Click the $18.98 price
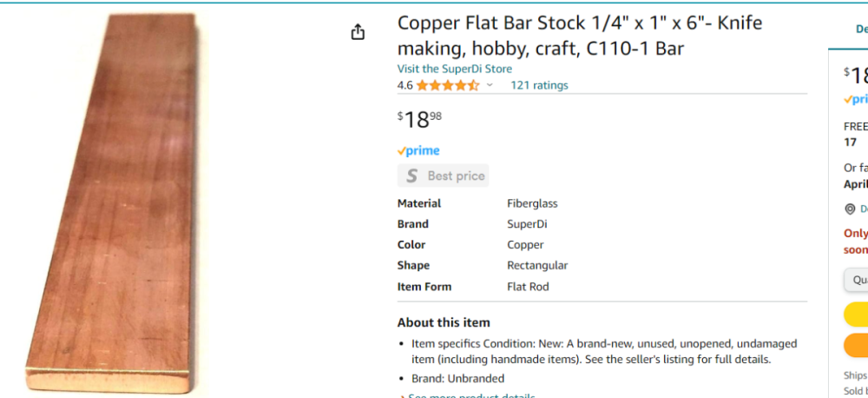Viewport: 868px width, 398px height. 418,119
